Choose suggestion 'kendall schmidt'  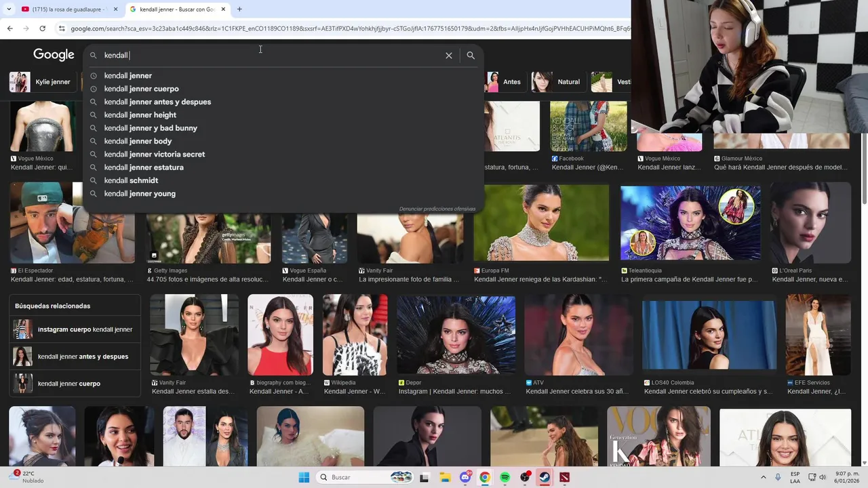pyautogui.click(x=283, y=180)
